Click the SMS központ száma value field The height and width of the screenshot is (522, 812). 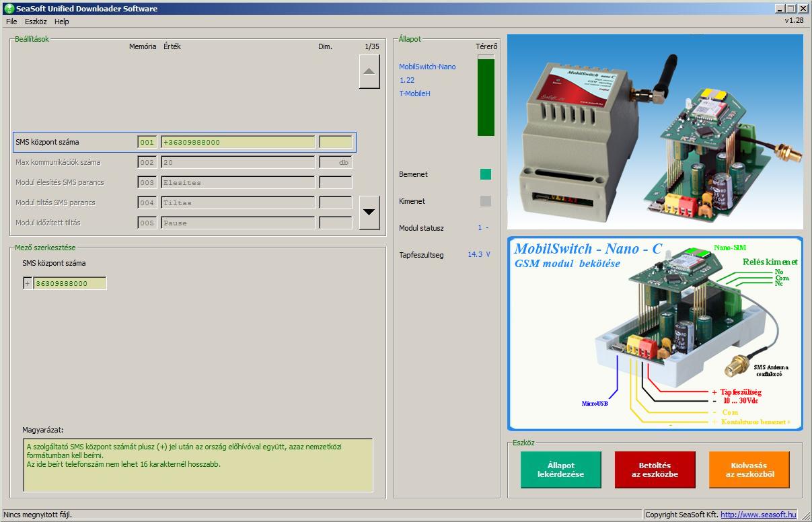(237, 142)
